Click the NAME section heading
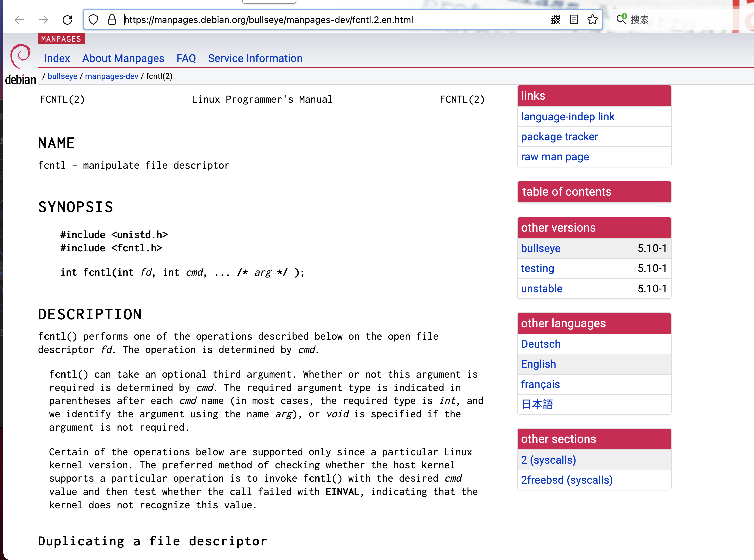 click(x=56, y=143)
